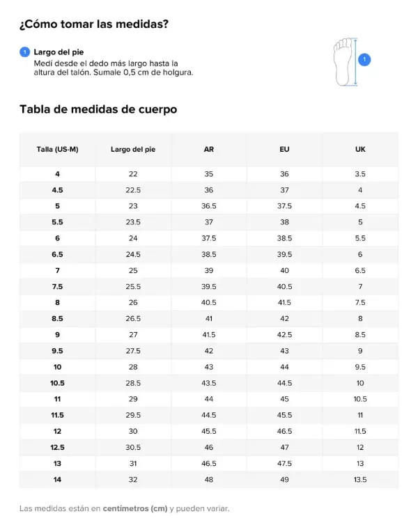Click the "EU" column header
Screen dimensions: 418x532
pyautogui.click(x=284, y=149)
